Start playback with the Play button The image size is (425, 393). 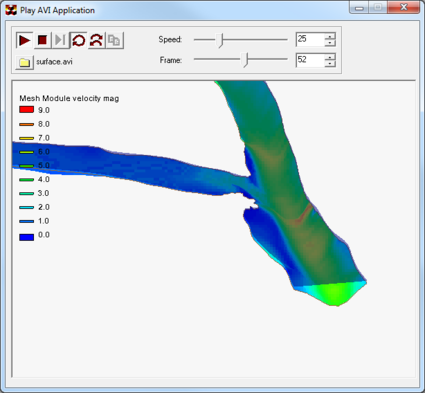pos(24,40)
